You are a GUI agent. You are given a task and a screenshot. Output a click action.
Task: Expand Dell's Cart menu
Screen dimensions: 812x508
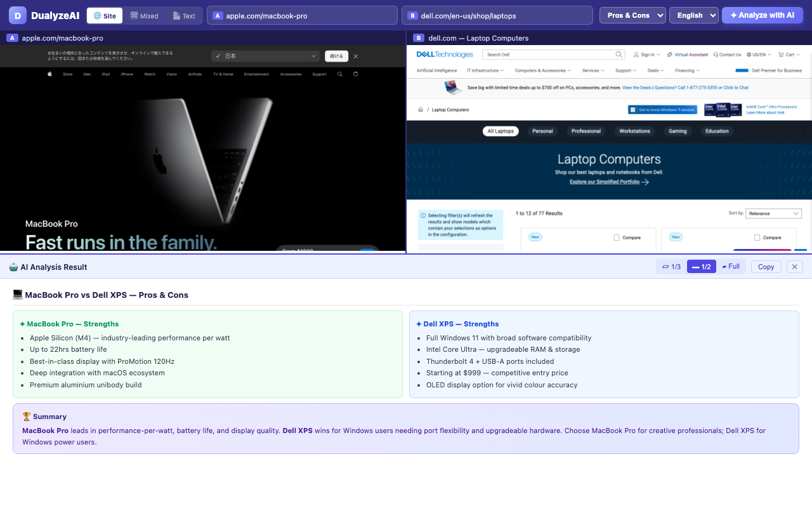(790, 55)
